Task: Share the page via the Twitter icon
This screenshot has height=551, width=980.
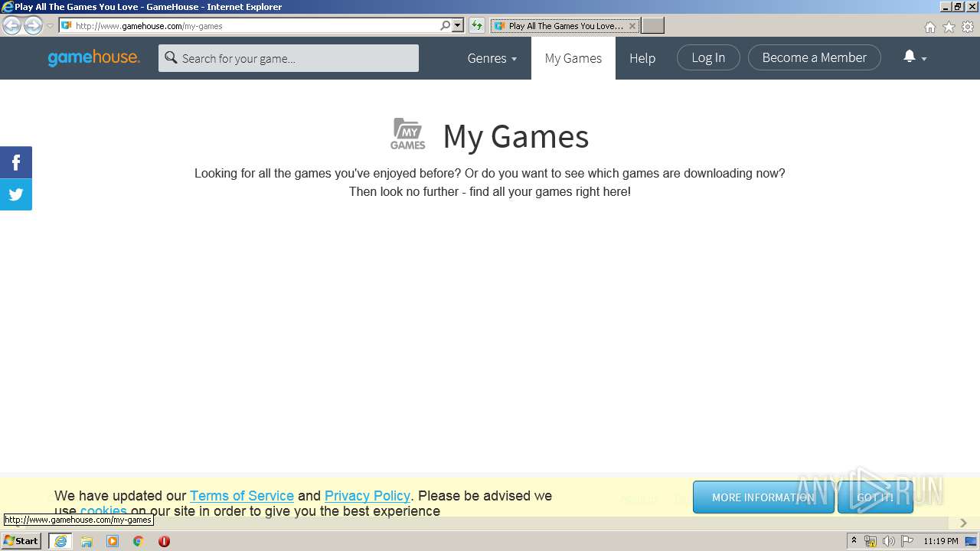Action: 16,194
